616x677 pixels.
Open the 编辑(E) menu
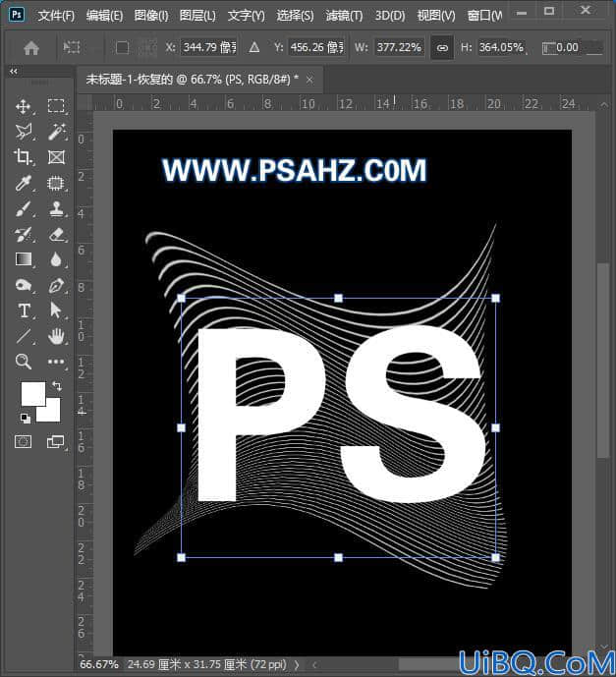pyautogui.click(x=104, y=16)
